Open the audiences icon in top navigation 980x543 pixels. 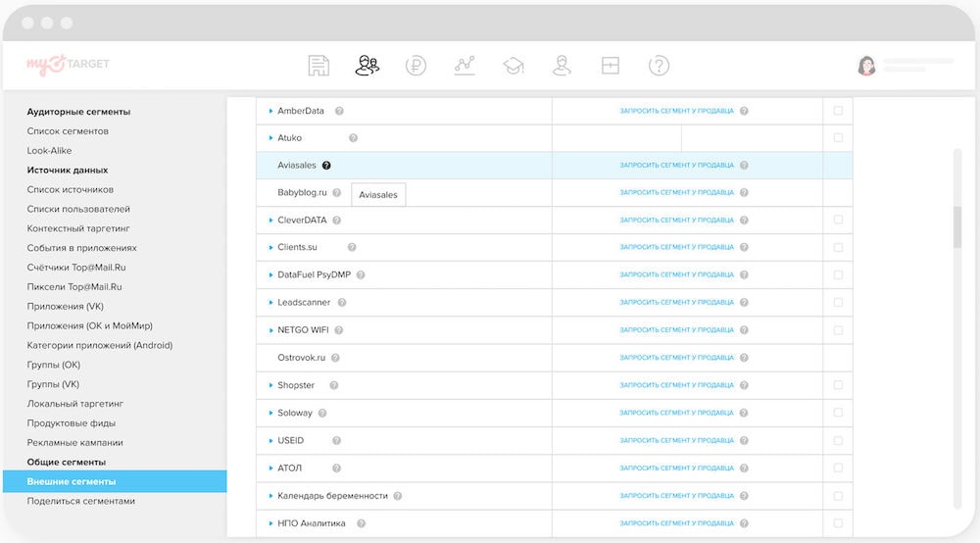[367, 66]
